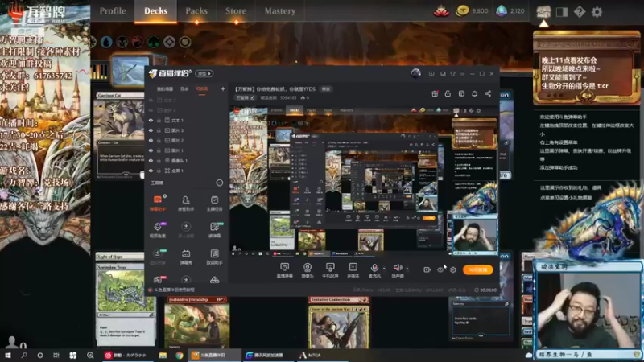
Task: Toggle visibility of 图片 1 source
Action: pyautogui.click(x=151, y=150)
